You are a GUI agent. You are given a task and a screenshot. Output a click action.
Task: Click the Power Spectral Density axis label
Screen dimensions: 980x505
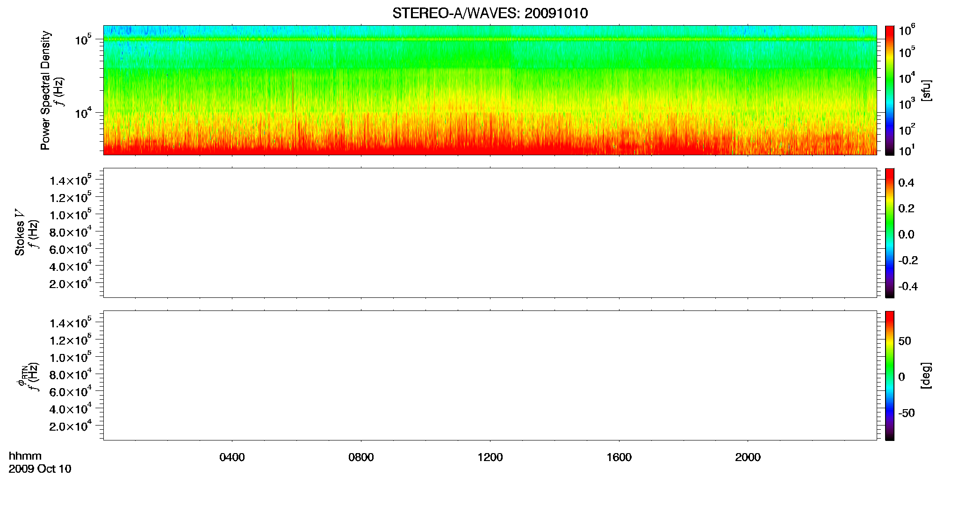pos(45,90)
